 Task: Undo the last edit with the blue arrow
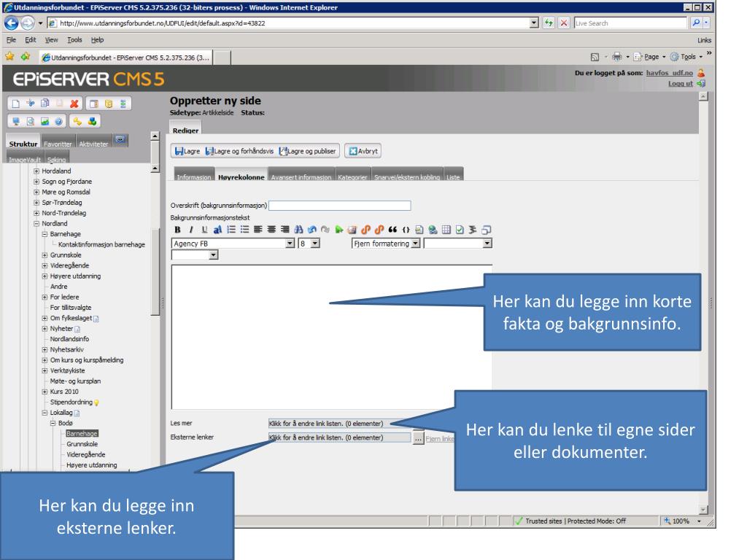click(311, 230)
